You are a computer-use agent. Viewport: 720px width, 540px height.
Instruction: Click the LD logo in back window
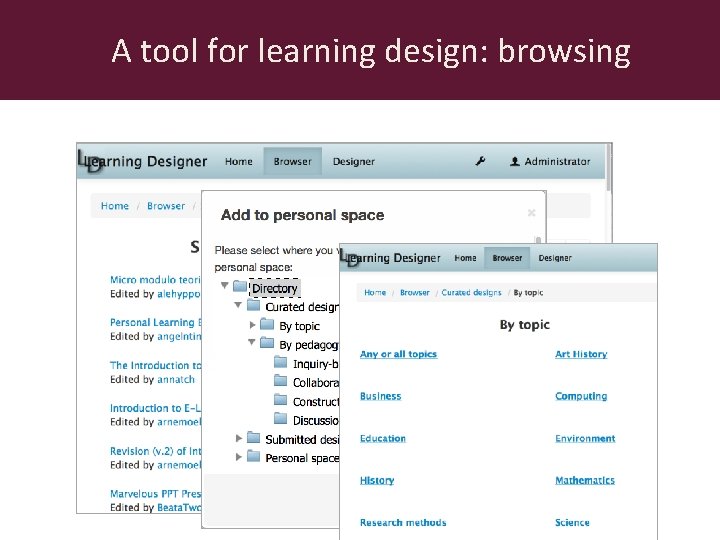(90, 162)
